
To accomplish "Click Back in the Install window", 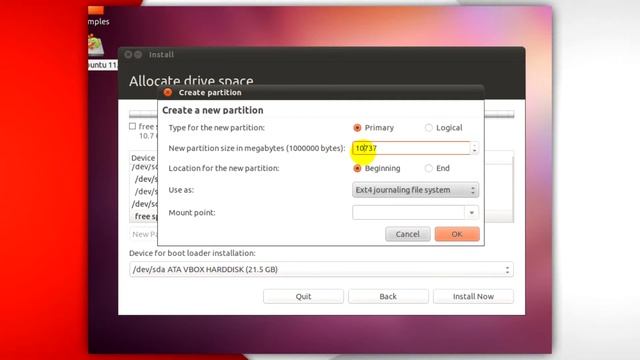I will point(388,296).
